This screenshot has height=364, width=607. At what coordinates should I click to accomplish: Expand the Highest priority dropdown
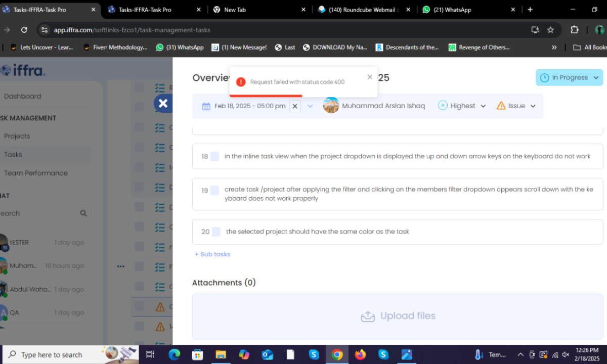[462, 106]
